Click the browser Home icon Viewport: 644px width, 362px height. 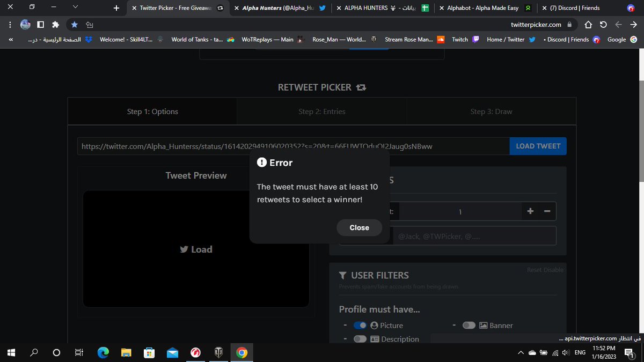point(588,25)
